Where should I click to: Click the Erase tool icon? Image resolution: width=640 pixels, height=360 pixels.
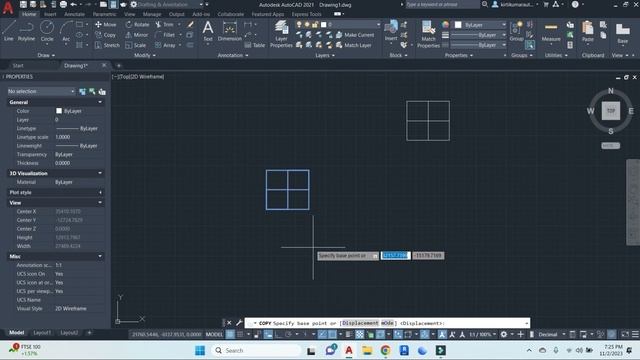[190, 24]
